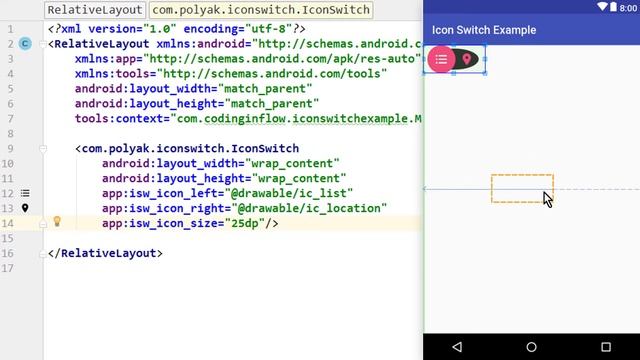Click the location pin gutter icon on line 13
This screenshot has width=640, height=360.
[25, 208]
